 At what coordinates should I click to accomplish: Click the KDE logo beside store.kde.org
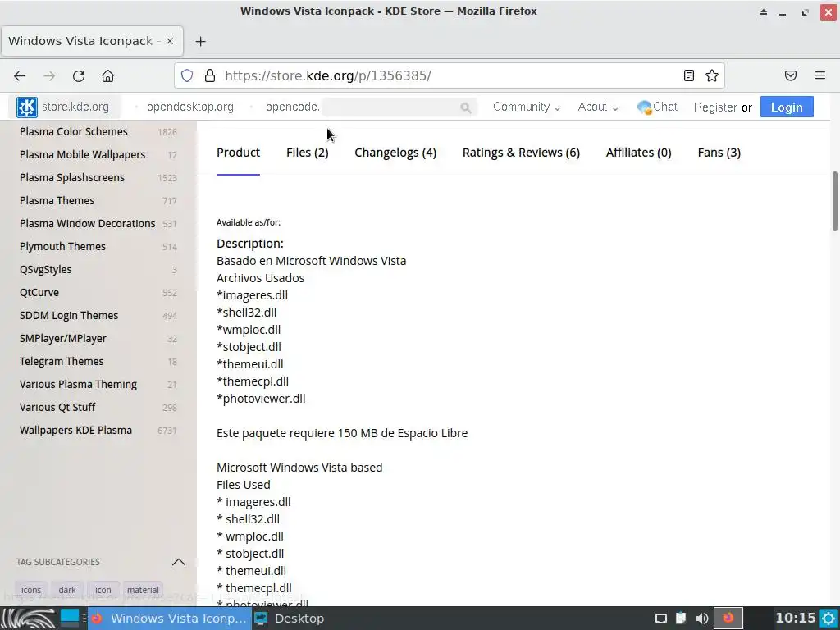(27, 107)
